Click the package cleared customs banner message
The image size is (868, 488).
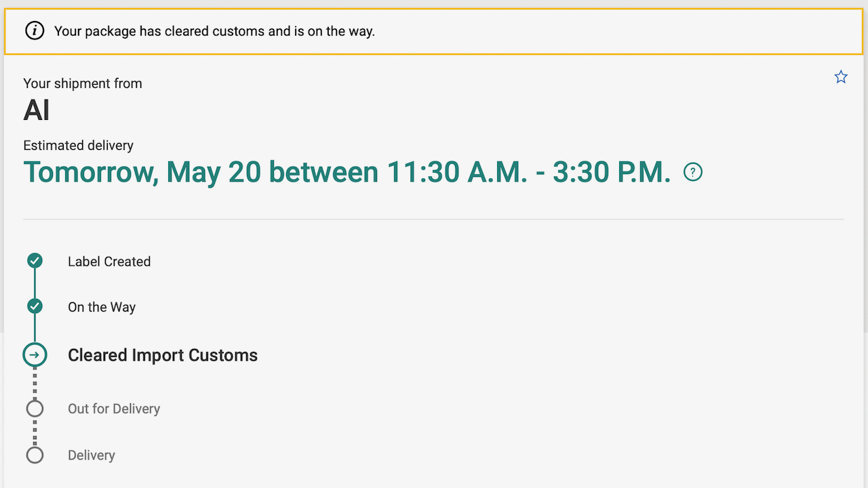coord(214,31)
